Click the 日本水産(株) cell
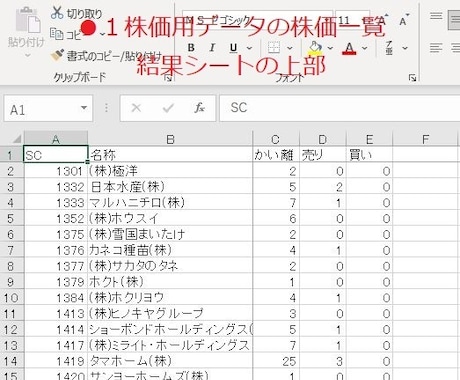 [x=170, y=187]
